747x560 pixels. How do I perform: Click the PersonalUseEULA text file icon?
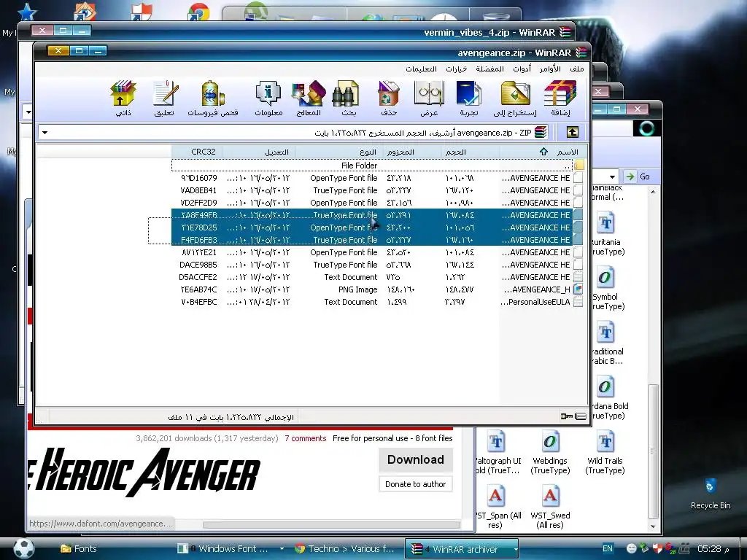[x=578, y=301]
